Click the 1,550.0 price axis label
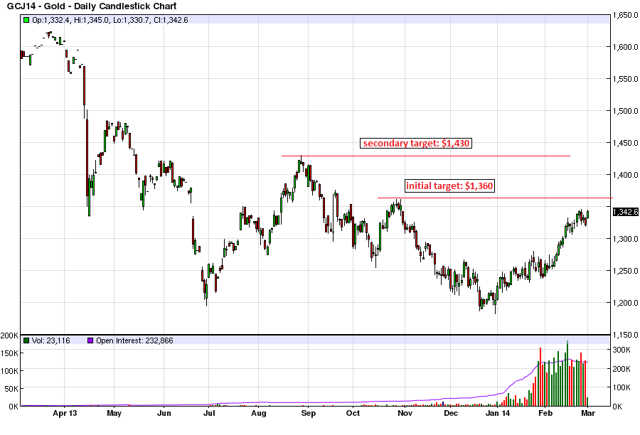The image size is (640, 435). (x=625, y=79)
